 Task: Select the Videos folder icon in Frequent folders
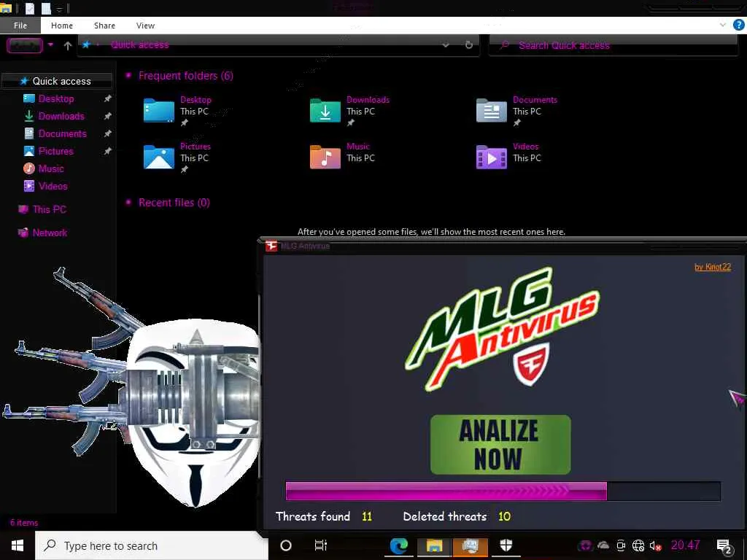[491, 157]
